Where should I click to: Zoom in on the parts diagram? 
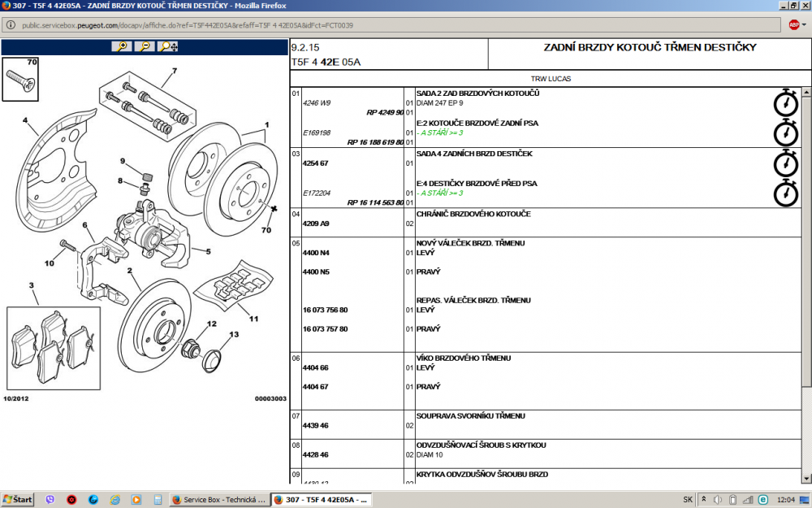[x=122, y=46]
